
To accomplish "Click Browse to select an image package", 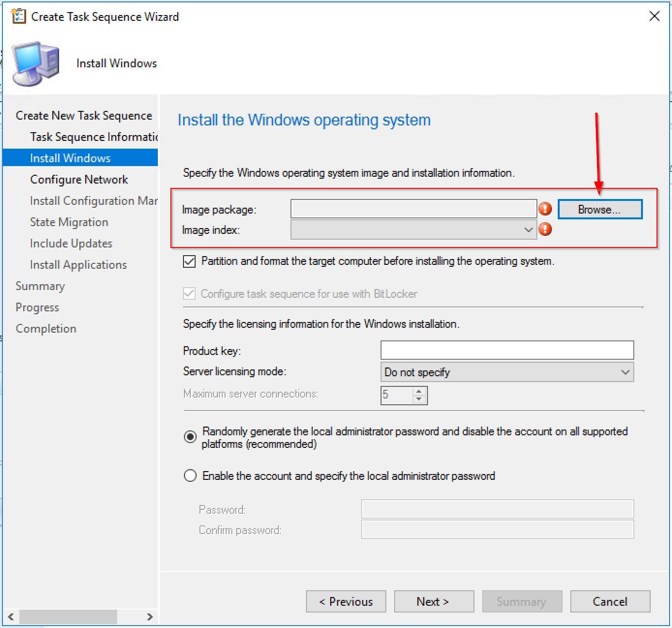I will click(x=600, y=210).
